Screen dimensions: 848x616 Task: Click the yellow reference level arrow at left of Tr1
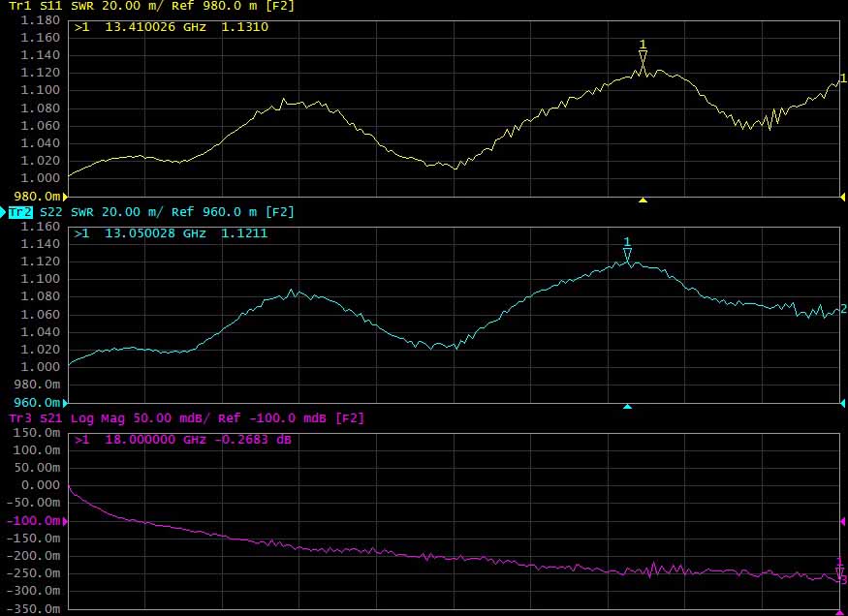tap(66, 197)
